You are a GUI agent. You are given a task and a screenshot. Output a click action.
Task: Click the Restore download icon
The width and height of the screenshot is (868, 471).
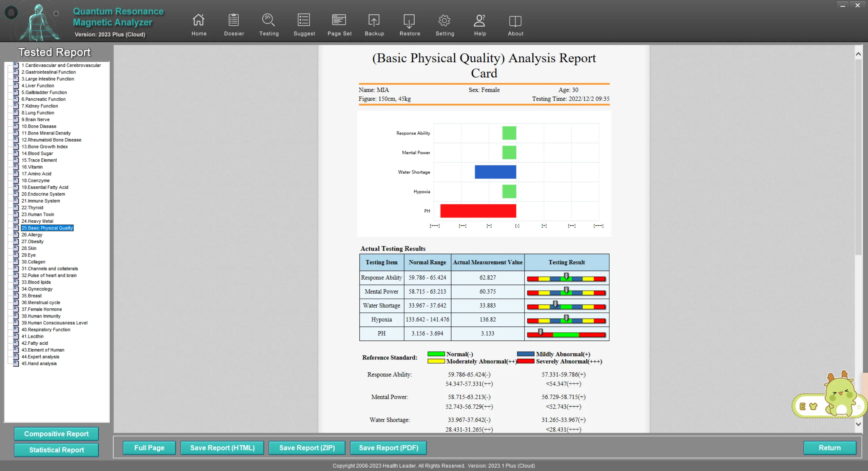(409, 21)
